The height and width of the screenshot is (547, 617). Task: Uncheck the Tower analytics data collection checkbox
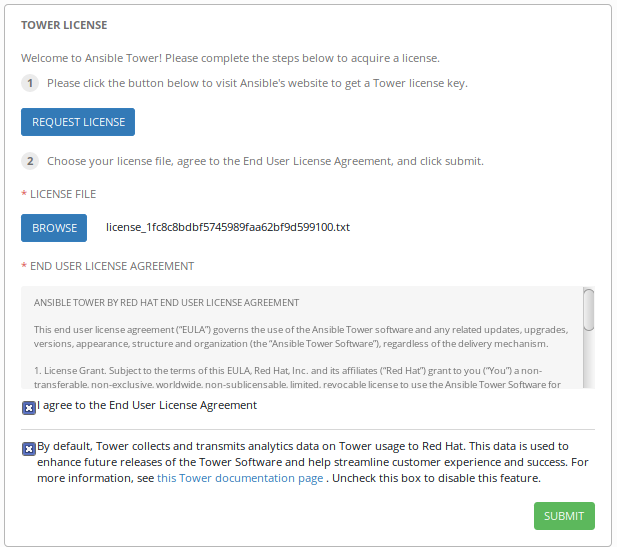pos(29,448)
